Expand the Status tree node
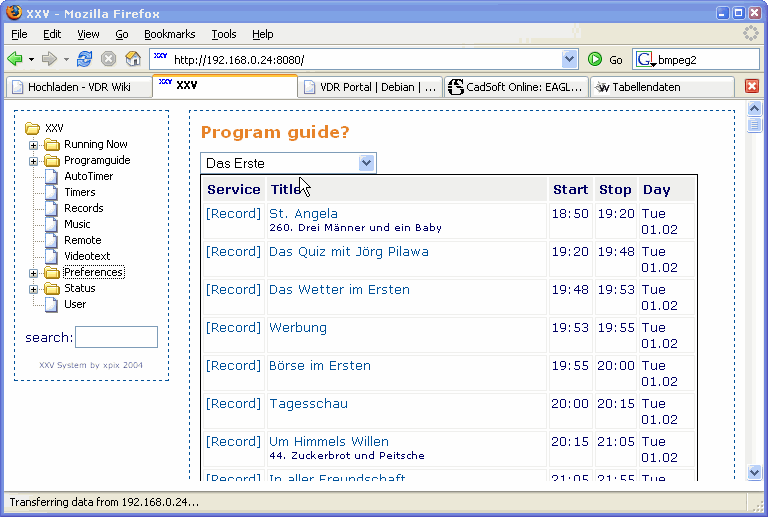This screenshot has height=517, width=768. tap(33, 289)
